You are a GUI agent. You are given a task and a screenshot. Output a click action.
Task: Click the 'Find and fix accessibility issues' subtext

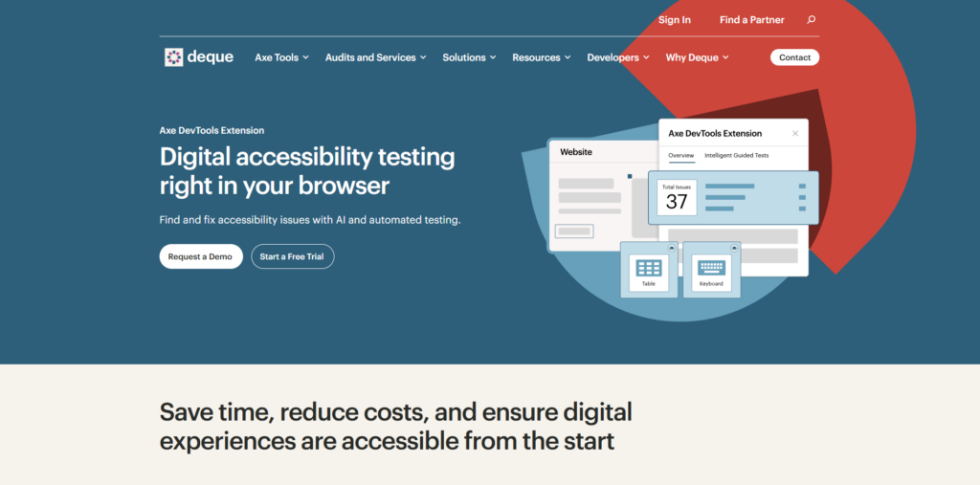point(310,220)
